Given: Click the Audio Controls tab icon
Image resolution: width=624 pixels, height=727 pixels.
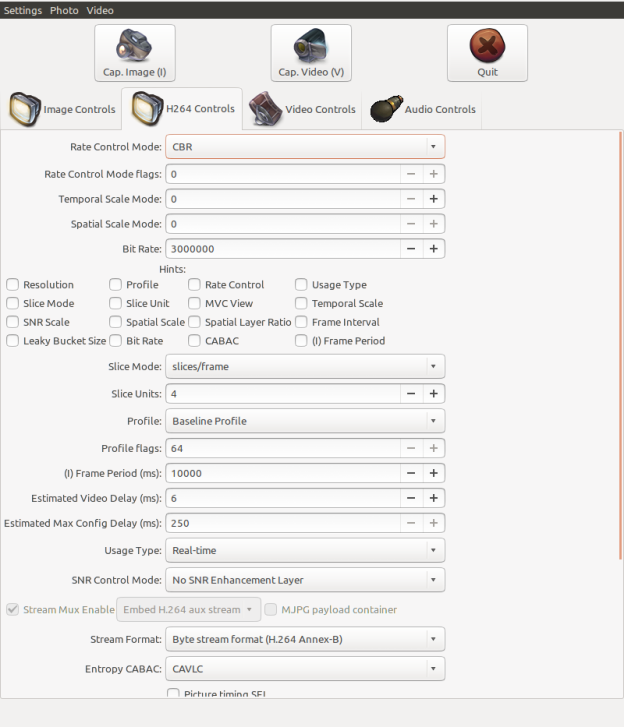Looking at the screenshot, I should [x=386, y=108].
